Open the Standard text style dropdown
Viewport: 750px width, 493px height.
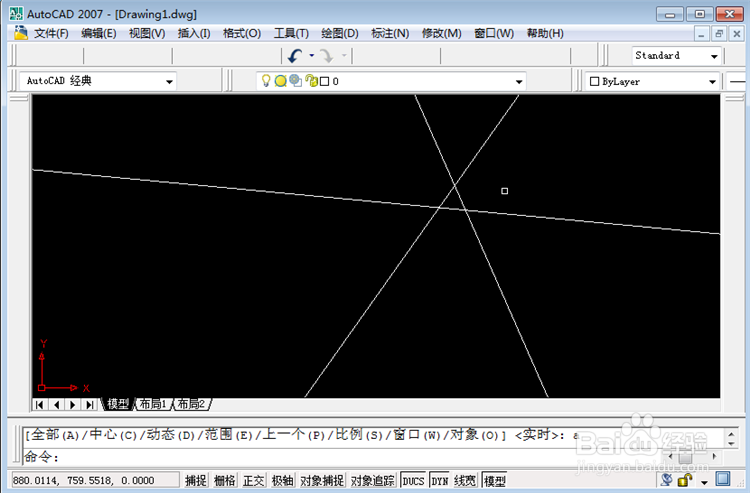point(714,56)
